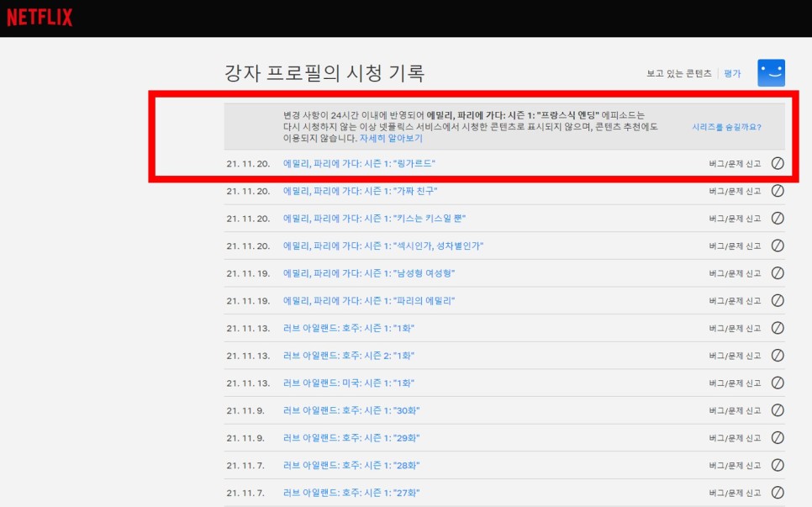This screenshot has height=507, width=812.
Task: Open episode "파리의 에밀리" link
Action: point(369,301)
